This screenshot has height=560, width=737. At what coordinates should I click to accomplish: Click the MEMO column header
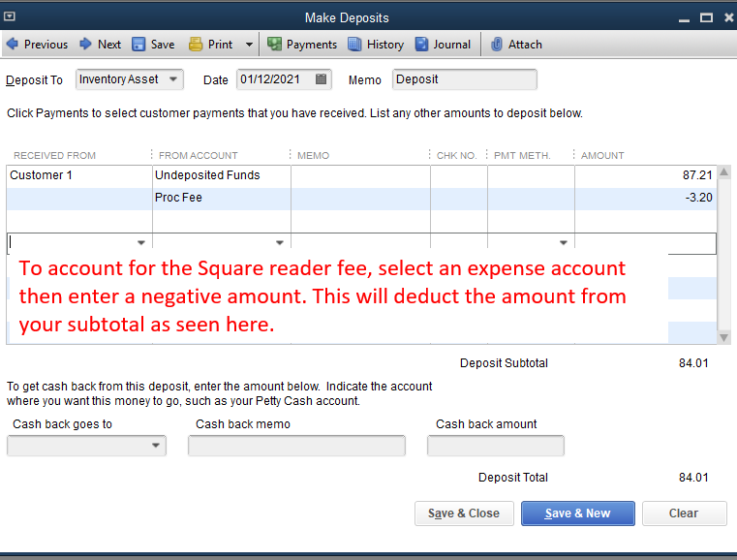tap(313, 156)
